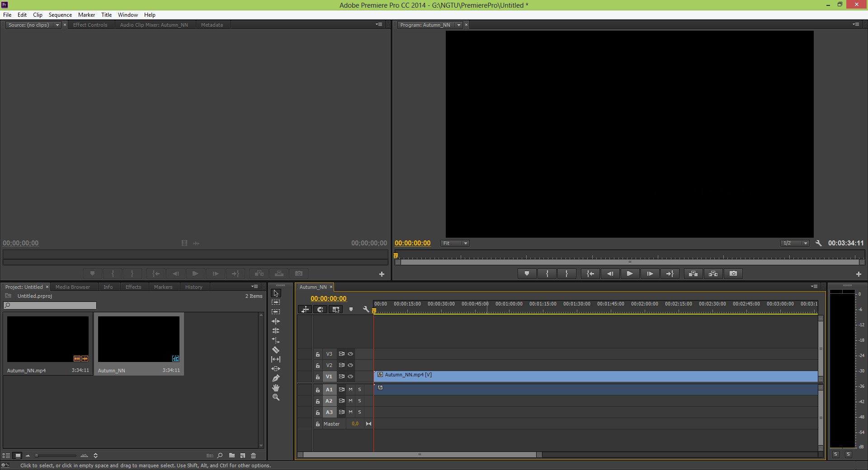The height and width of the screenshot is (470, 868).
Task: Go to In point in Program monitor
Action: tap(590, 273)
